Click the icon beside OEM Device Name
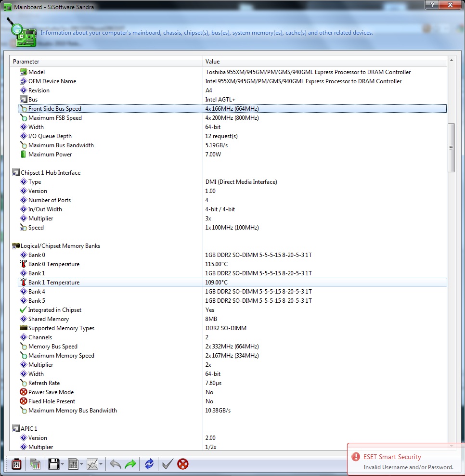 (24, 81)
